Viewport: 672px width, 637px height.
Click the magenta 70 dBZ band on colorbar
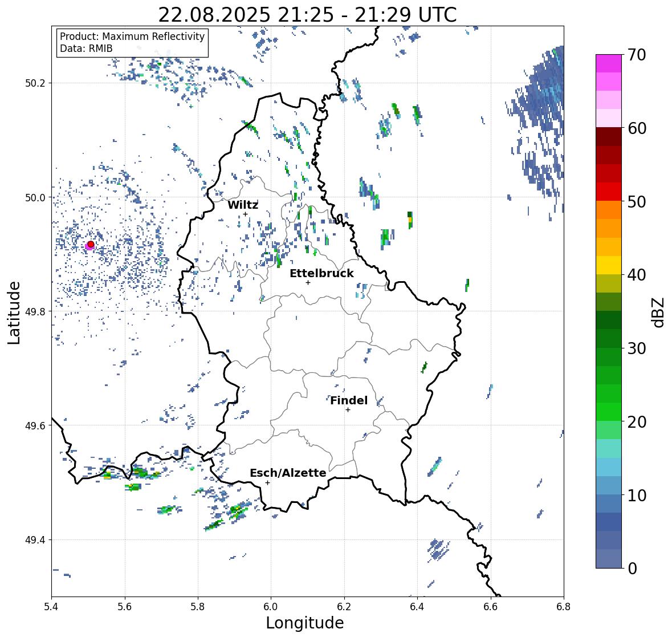point(609,63)
